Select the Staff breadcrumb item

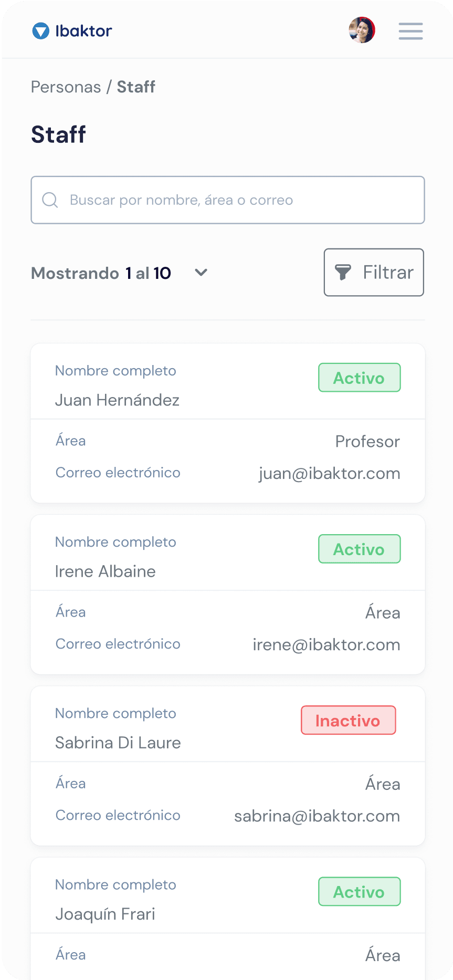(136, 87)
